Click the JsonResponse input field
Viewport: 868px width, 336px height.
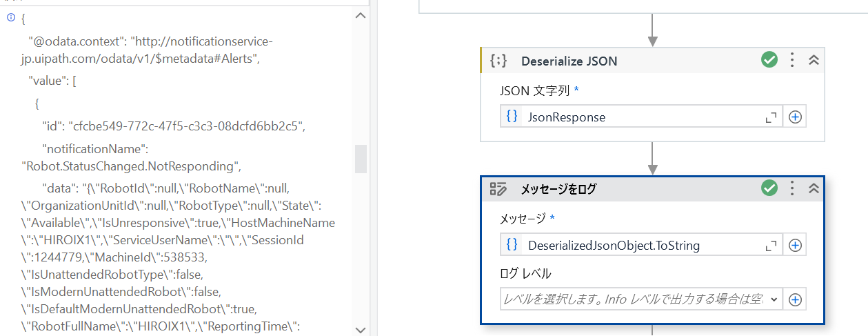641,117
